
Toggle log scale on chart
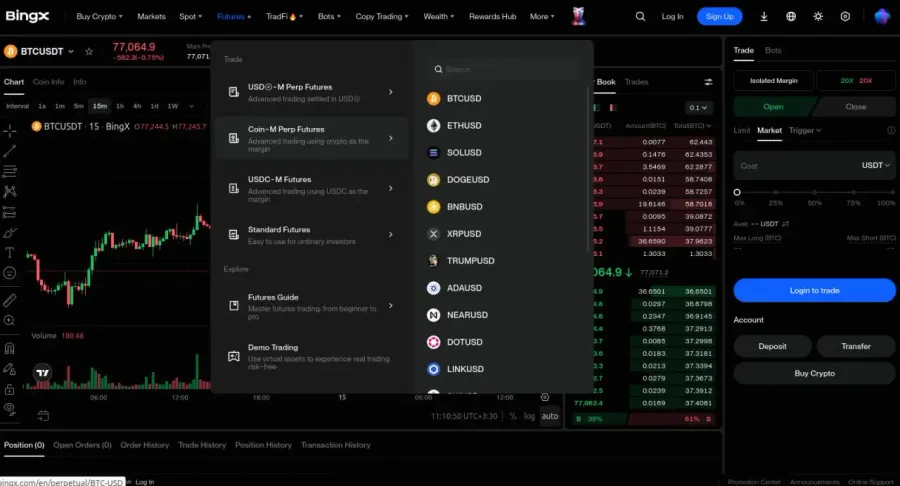[x=529, y=416]
